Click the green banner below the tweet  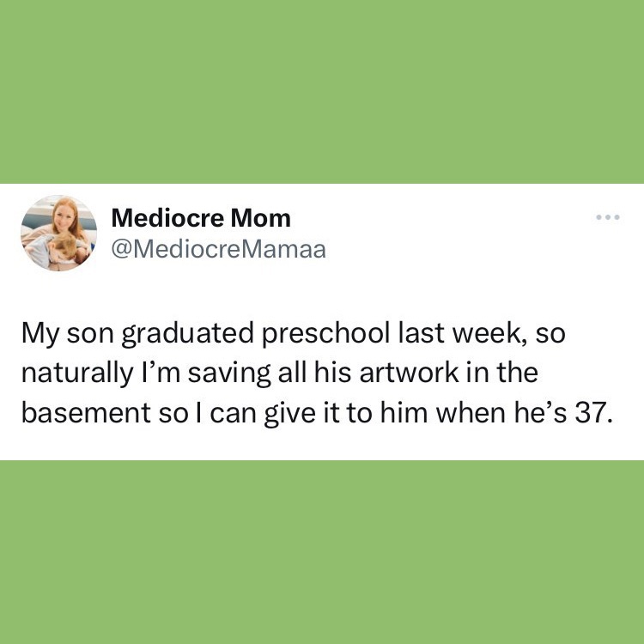pos(322,551)
